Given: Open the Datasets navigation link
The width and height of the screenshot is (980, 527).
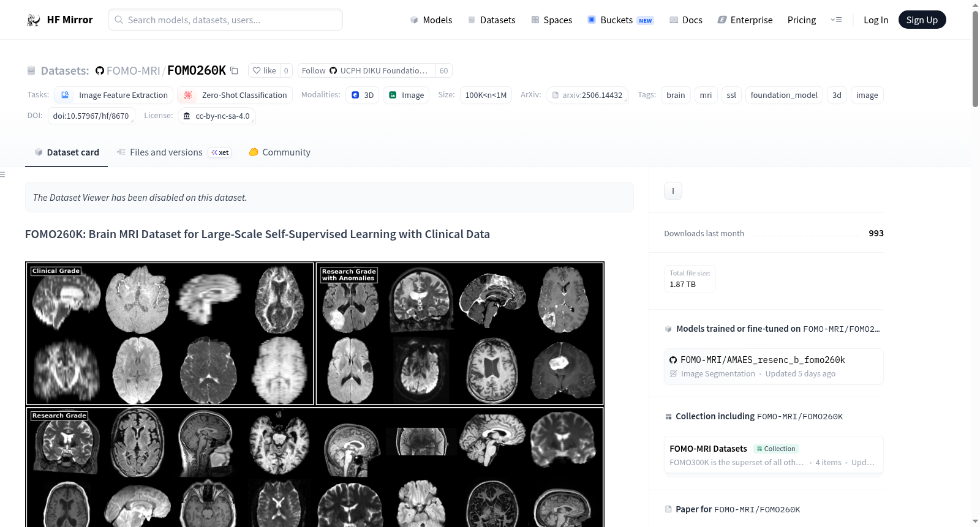Looking at the screenshot, I should (x=491, y=20).
